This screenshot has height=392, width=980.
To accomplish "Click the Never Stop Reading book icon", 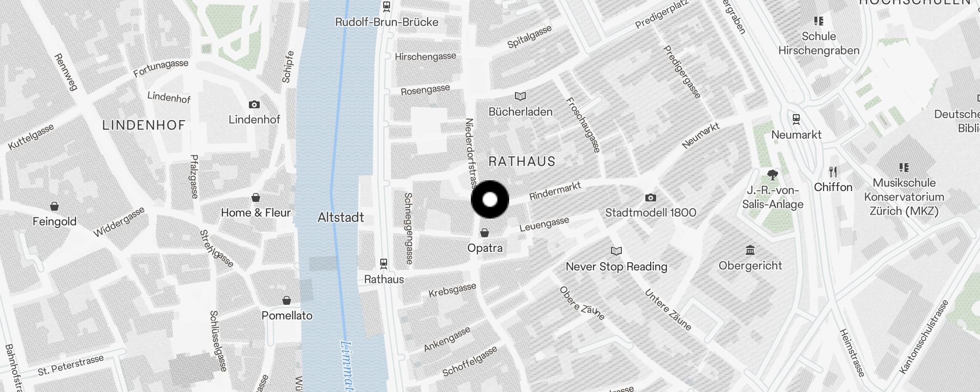I will coord(616,251).
